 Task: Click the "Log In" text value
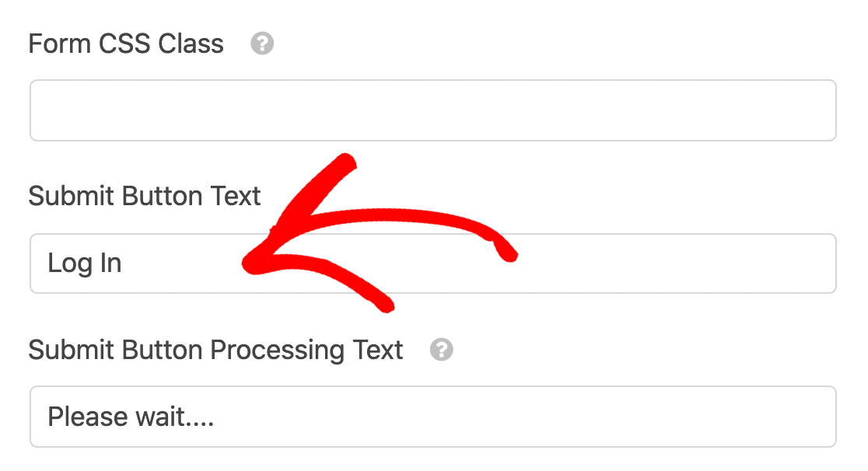85,263
